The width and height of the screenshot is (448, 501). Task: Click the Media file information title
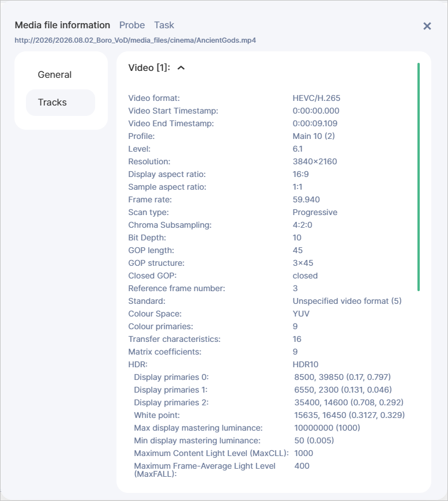pyautogui.click(x=62, y=25)
